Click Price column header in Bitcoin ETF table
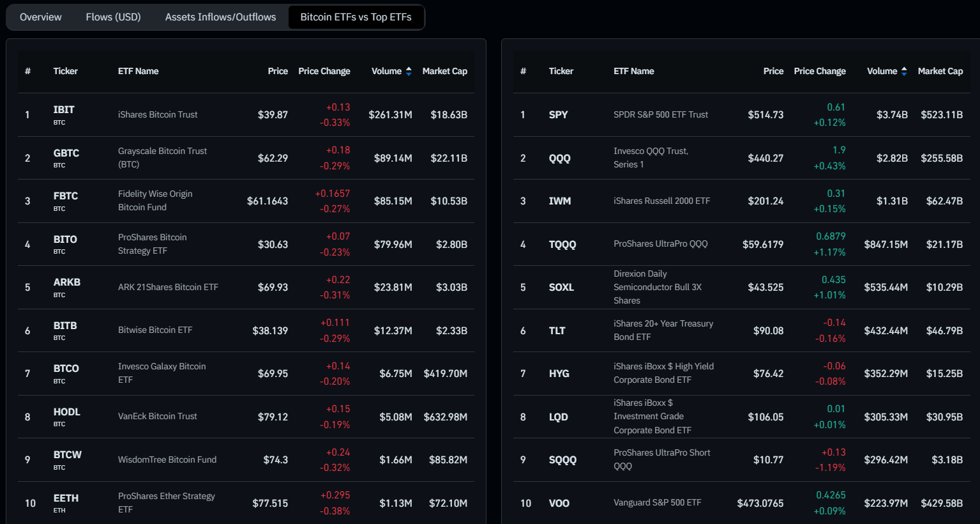The image size is (980, 524). click(x=278, y=72)
